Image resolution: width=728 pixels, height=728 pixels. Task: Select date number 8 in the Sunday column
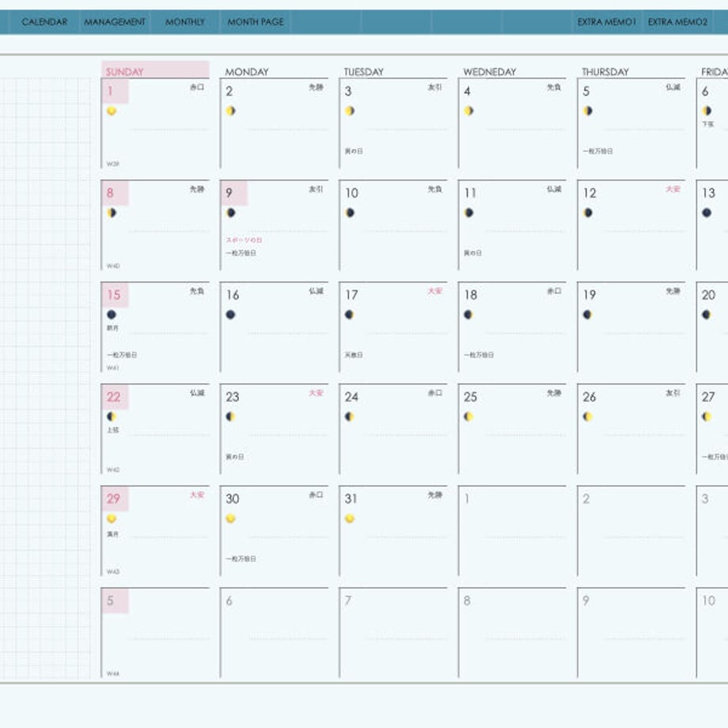110,192
